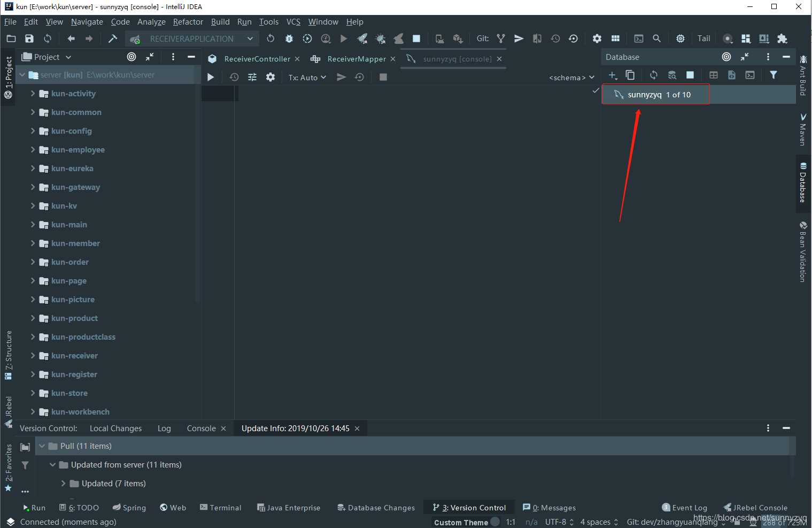Viewport: 812px width, 528px height.
Task: Click the puzzle piece plugin icon
Action: click(x=783, y=39)
